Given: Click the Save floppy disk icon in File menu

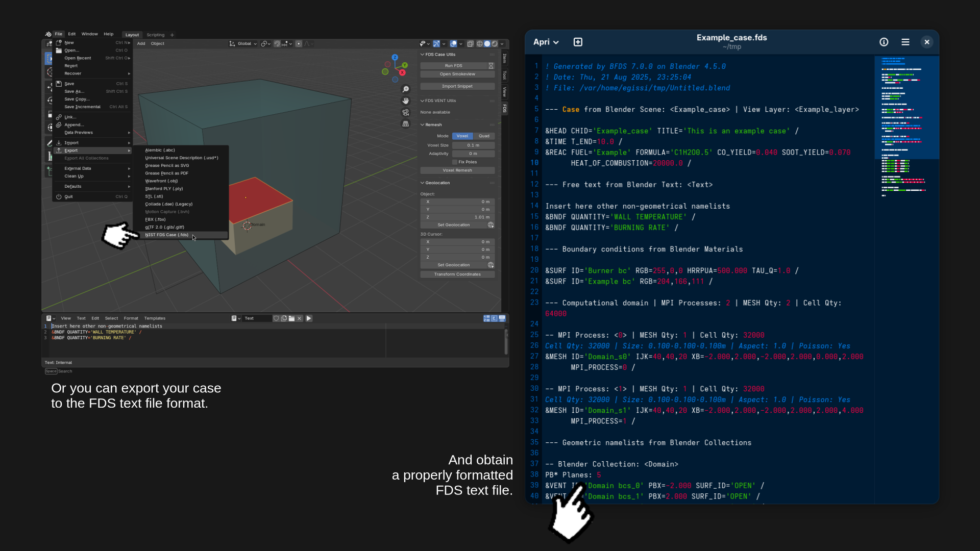Looking at the screenshot, I should coord(59,84).
